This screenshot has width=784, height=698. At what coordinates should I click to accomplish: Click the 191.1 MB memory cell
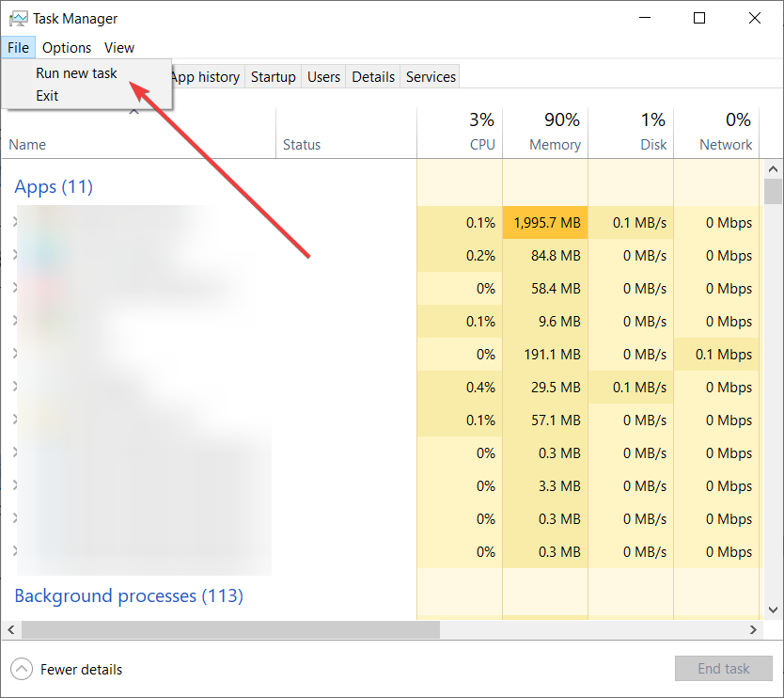(x=545, y=355)
